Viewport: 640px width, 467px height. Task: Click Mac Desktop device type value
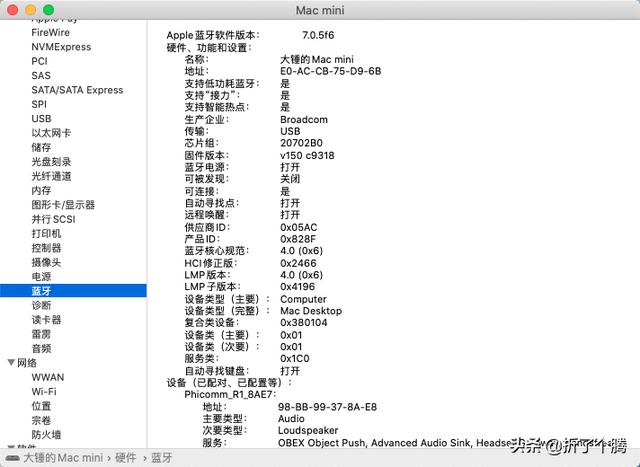(x=311, y=311)
